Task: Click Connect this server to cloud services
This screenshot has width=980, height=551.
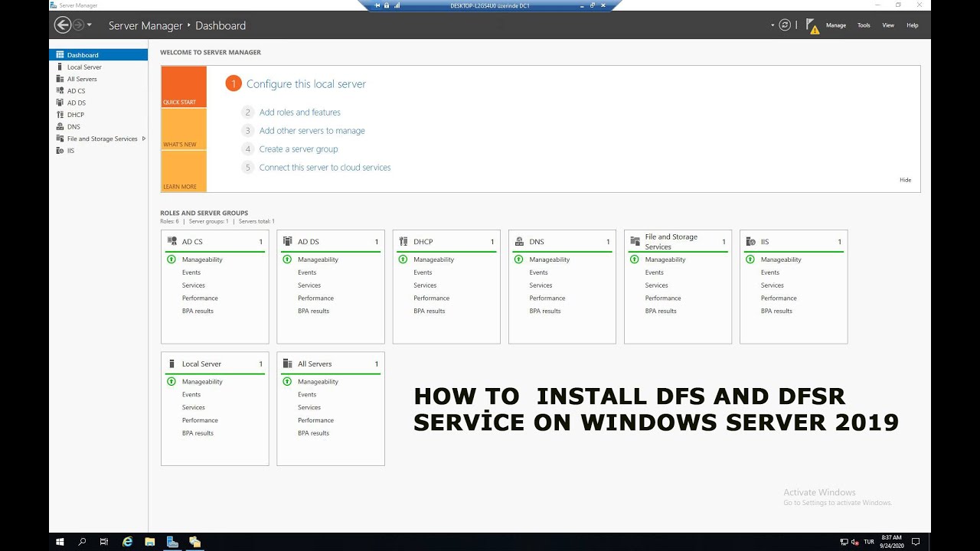Action: tap(325, 168)
